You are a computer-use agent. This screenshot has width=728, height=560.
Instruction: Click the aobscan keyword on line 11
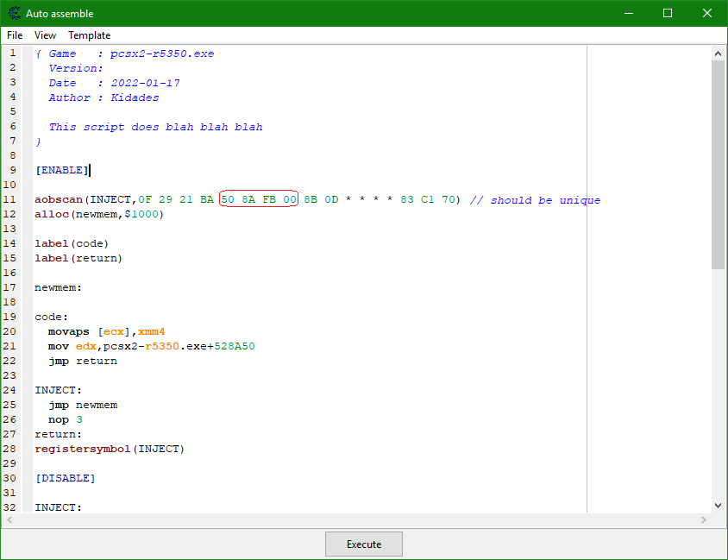pos(59,199)
